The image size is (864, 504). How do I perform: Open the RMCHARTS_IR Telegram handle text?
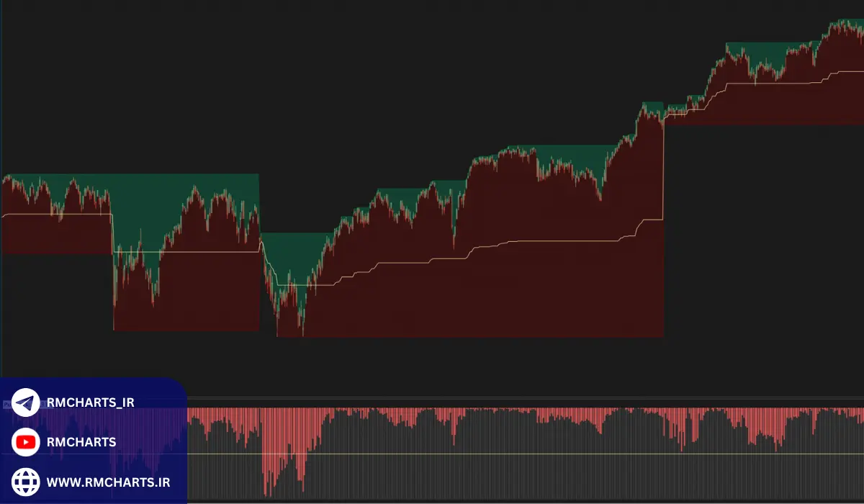[x=90, y=403]
